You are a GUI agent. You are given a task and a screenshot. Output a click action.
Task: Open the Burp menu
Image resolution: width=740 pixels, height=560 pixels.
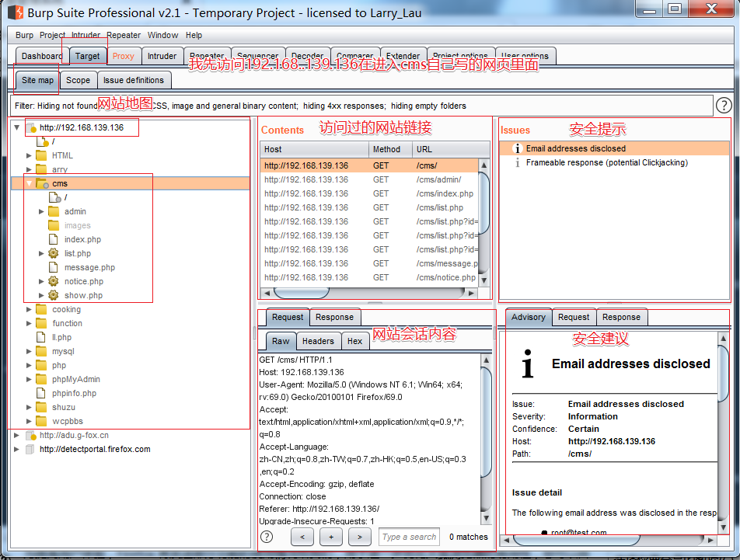point(25,35)
